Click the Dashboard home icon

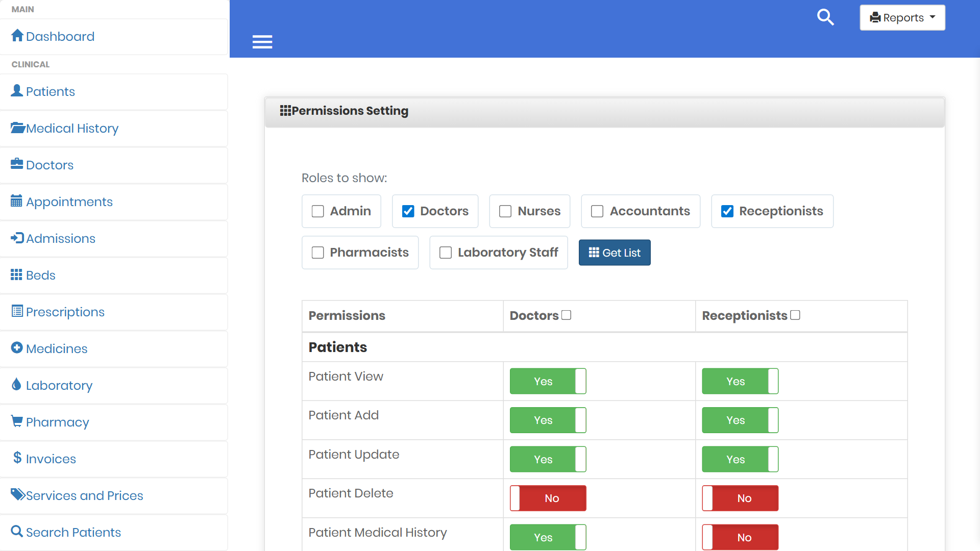pyautogui.click(x=17, y=36)
